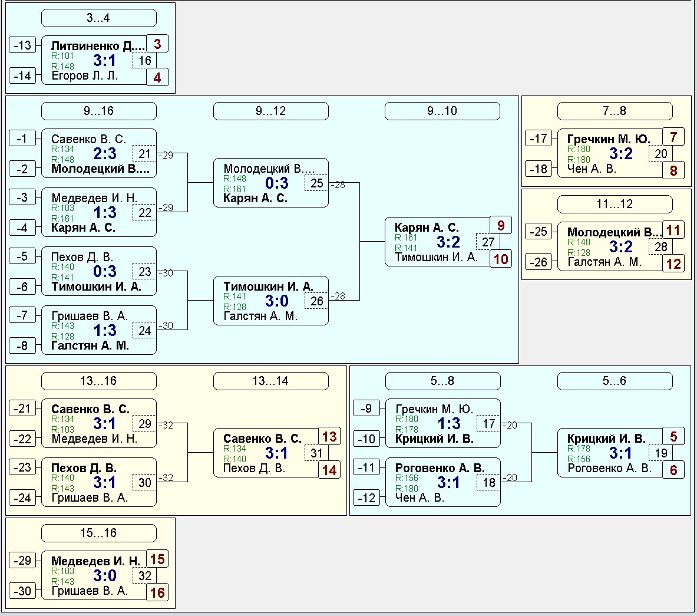The image size is (697, 616).
Task: Select match number 31 box
Action: [x=316, y=453]
